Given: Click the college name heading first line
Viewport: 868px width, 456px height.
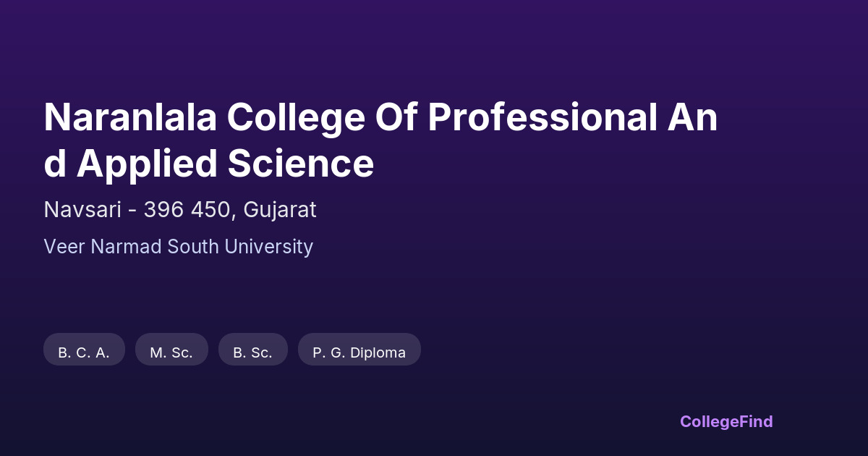Looking at the screenshot, I should (x=380, y=118).
